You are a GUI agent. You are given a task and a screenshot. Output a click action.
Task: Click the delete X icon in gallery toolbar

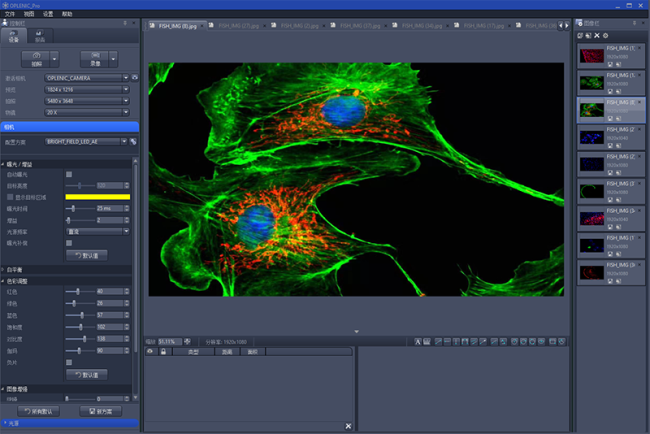[597, 35]
